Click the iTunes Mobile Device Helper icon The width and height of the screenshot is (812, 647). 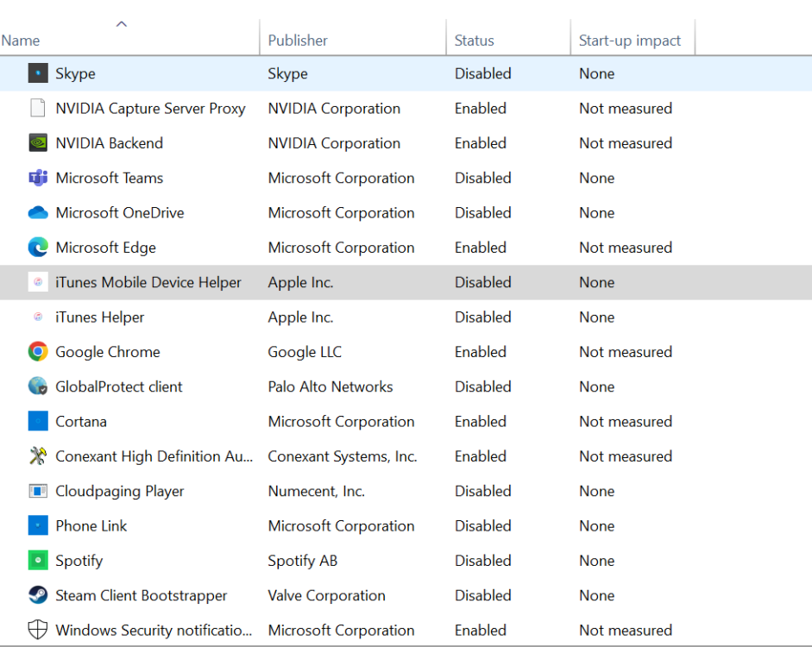[x=38, y=281]
